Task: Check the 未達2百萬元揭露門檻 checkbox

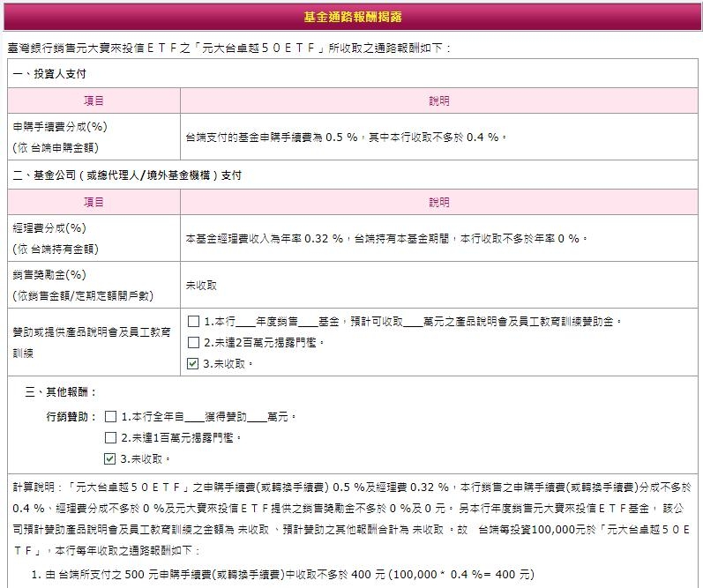Action: click(x=193, y=342)
